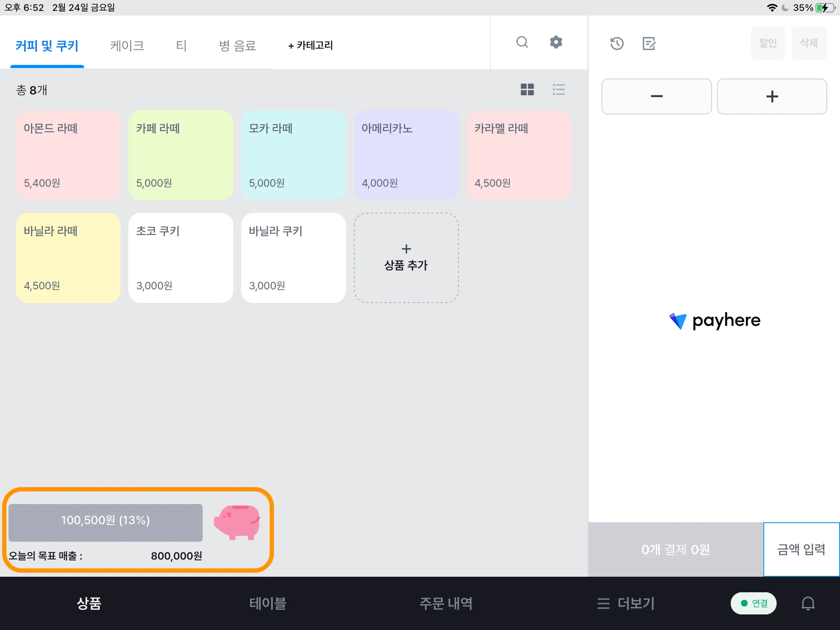Open order history clock icon

tap(616, 43)
